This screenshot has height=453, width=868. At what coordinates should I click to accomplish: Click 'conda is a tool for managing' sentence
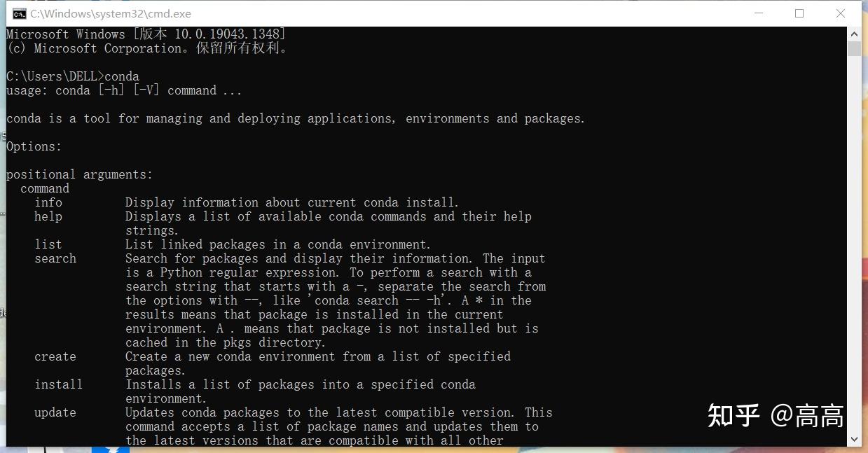pos(296,118)
